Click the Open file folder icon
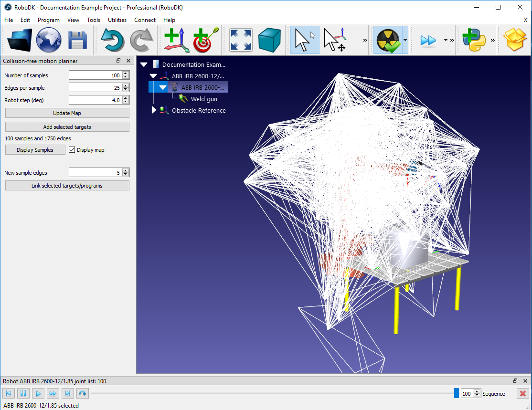This screenshot has height=410, width=532. [x=20, y=40]
